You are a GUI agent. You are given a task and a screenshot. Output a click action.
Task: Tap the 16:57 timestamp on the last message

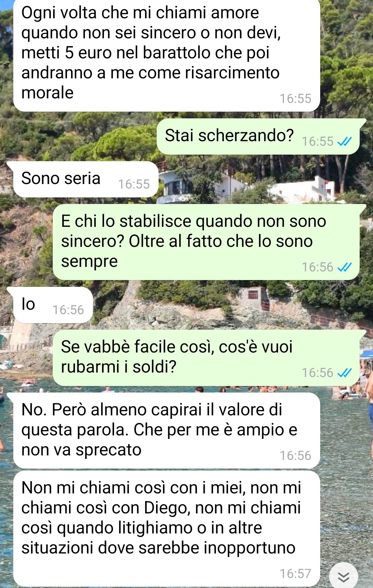click(x=295, y=573)
